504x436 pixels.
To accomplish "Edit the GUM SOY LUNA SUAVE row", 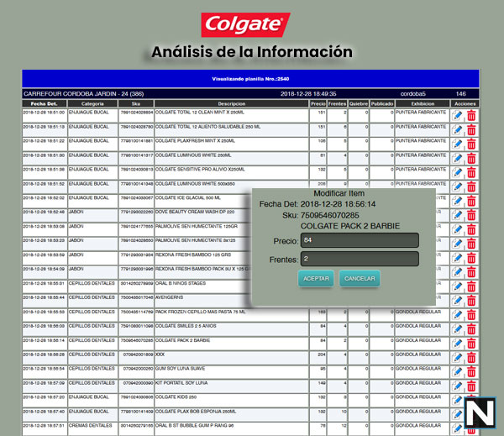I will [x=457, y=372].
